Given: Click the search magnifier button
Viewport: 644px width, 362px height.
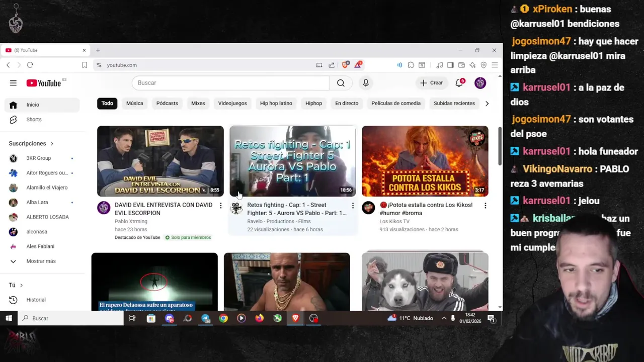Looking at the screenshot, I should (x=341, y=83).
